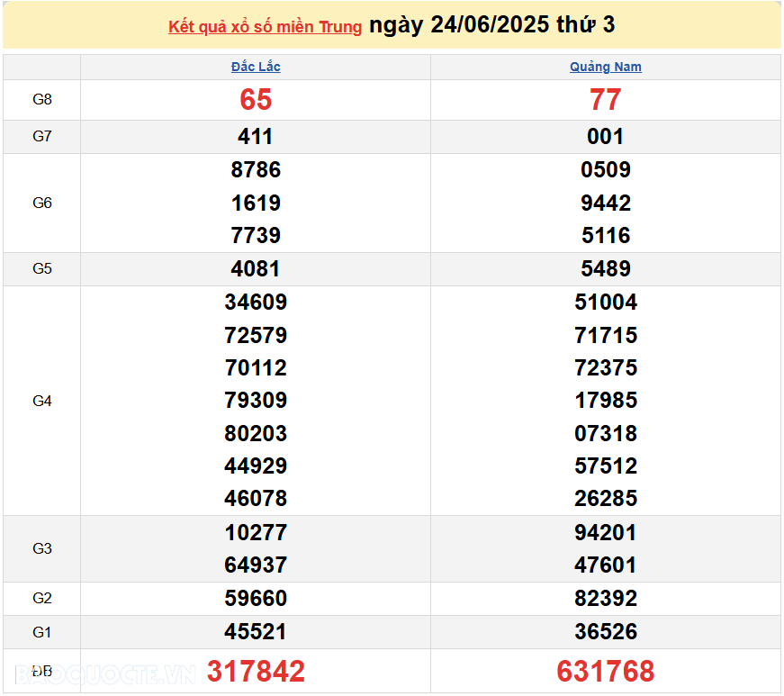
Task: Select G4 number 80203
Action: point(256,433)
